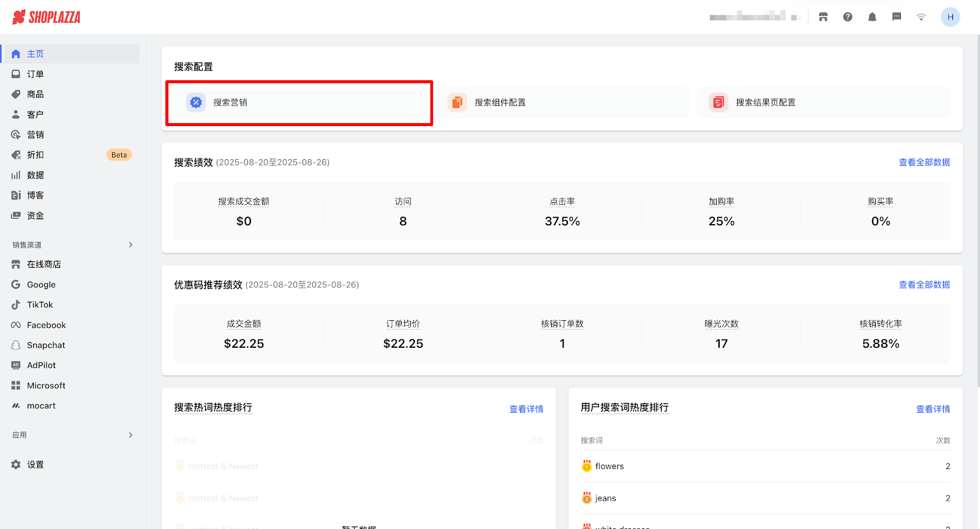The height and width of the screenshot is (529, 980).
Task: Click the store icon beside 在线商店
Action: click(x=16, y=264)
